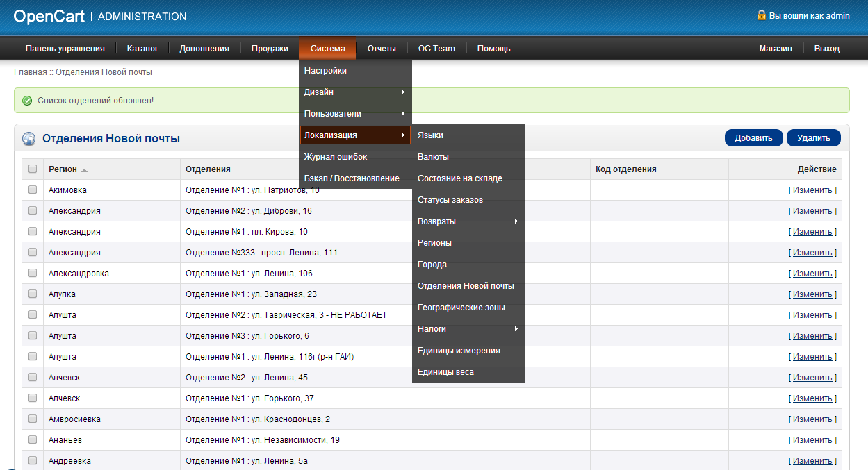Open the Каталог menu
This screenshot has width=868, height=470.
tap(142, 49)
